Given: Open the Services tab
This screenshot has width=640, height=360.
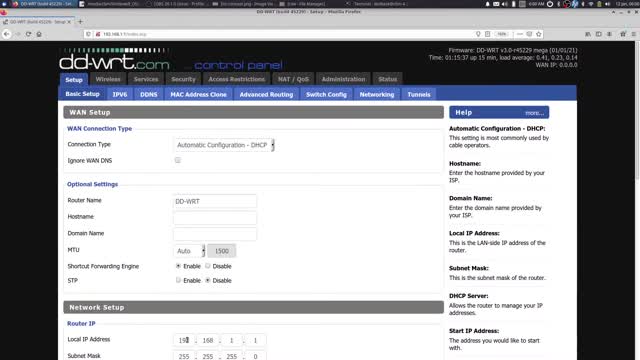Looking at the screenshot, I should pos(146,79).
